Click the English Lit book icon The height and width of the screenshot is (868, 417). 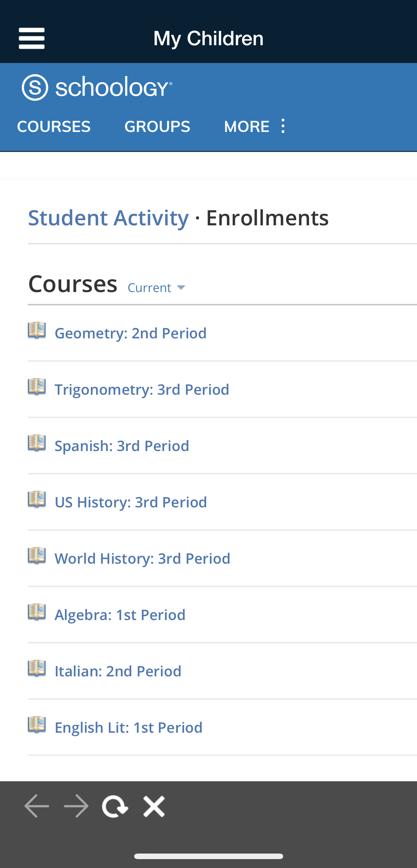(37, 725)
